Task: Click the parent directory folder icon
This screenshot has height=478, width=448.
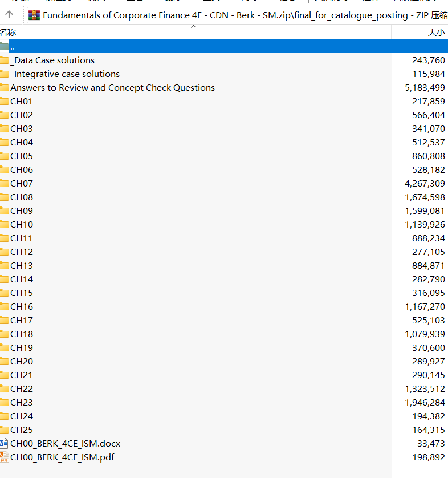Action: click(x=4, y=46)
